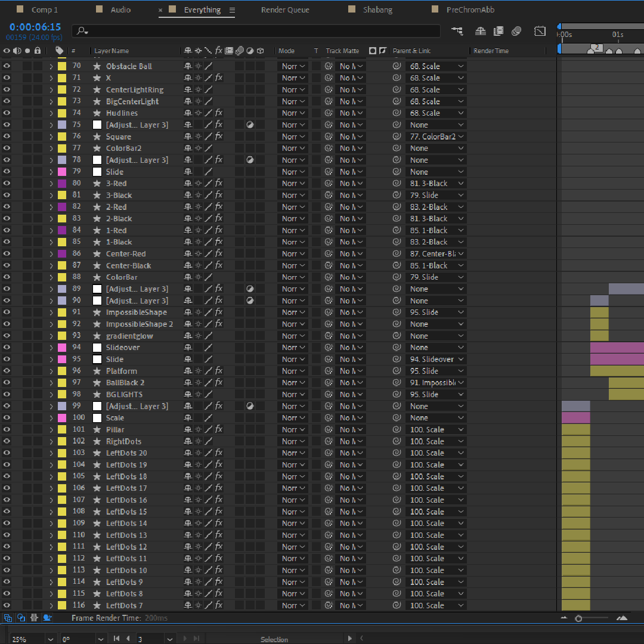Viewport: 644px width, 644px height.
Task: Select the Slideover layer bar in timeline
Action: point(617,348)
